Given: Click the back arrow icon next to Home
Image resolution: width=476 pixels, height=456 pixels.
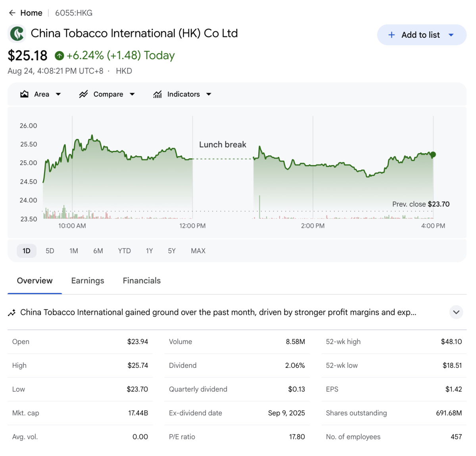Looking at the screenshot, I should point(12,13).
